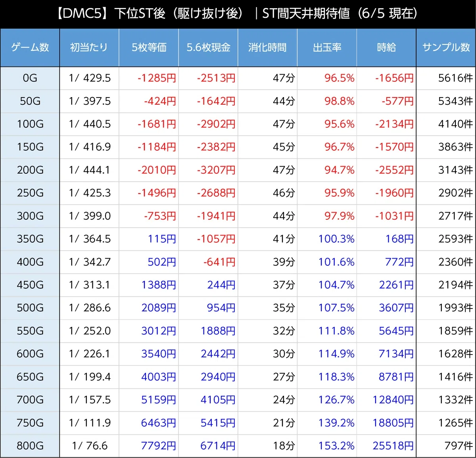Select the 450G row label
The width and height of the screenshot is (476, 458).
30,285
